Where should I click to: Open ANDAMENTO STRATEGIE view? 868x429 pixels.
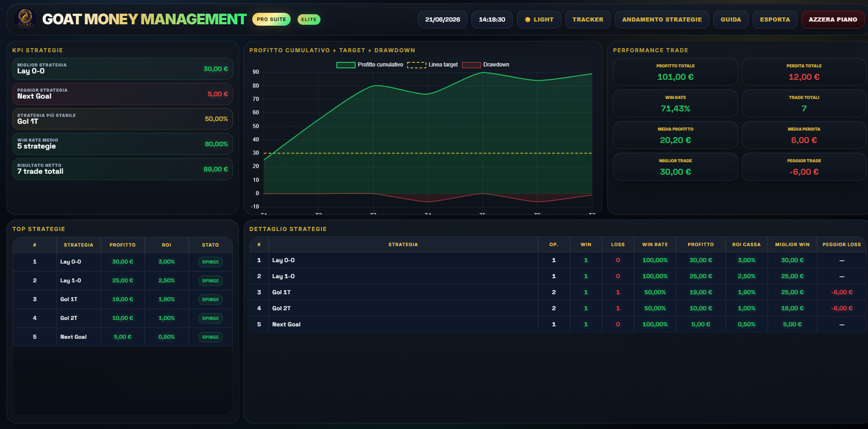(662, 20)
